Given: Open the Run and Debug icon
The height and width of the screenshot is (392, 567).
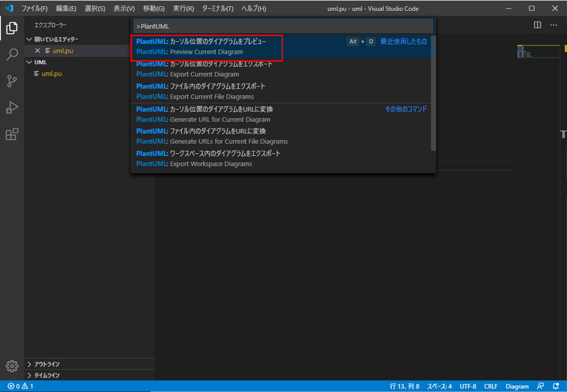Looking at the screenshot, I should [x=12, y=107].
